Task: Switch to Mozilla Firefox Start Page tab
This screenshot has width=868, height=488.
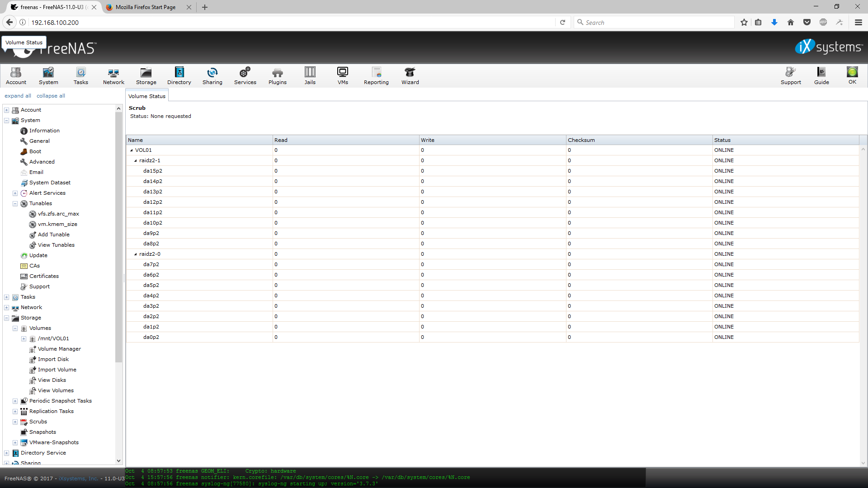Action: [146, 7]
